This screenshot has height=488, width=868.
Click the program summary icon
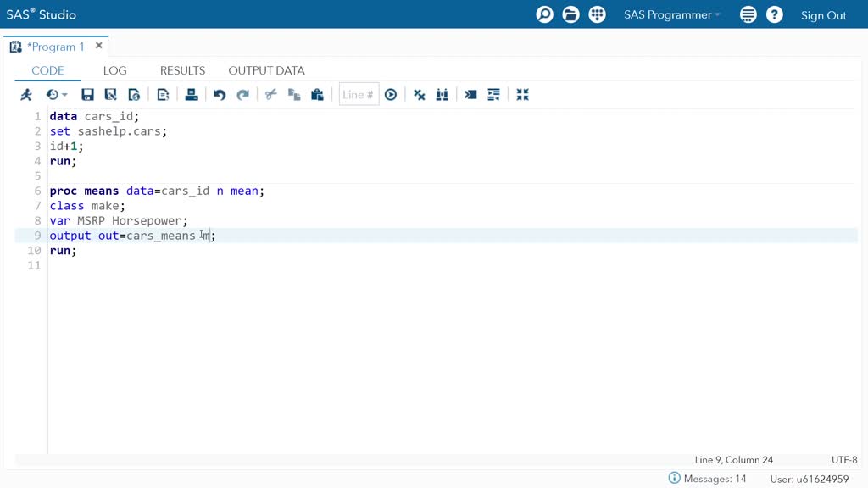163,95
